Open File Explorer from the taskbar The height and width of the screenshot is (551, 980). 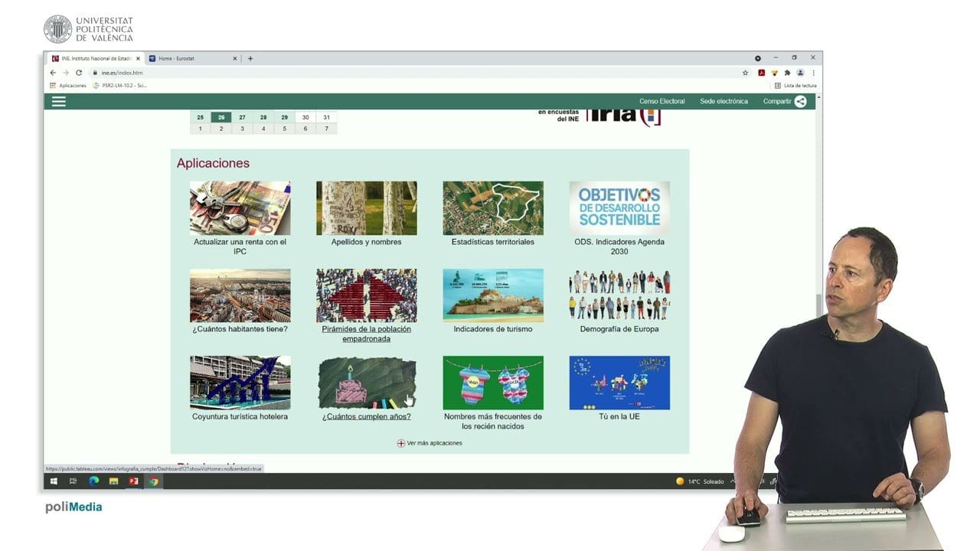coord(114,481)
